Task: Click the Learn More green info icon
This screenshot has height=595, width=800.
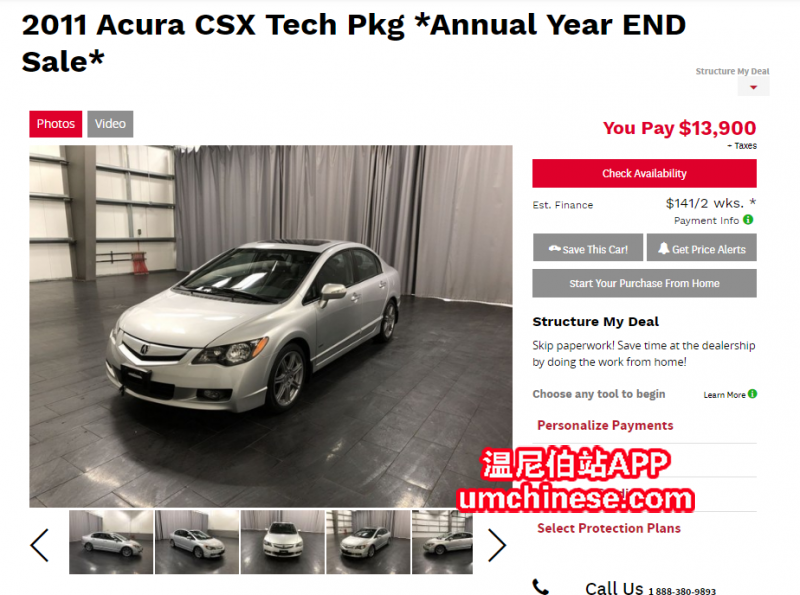Action: point(753,394)
